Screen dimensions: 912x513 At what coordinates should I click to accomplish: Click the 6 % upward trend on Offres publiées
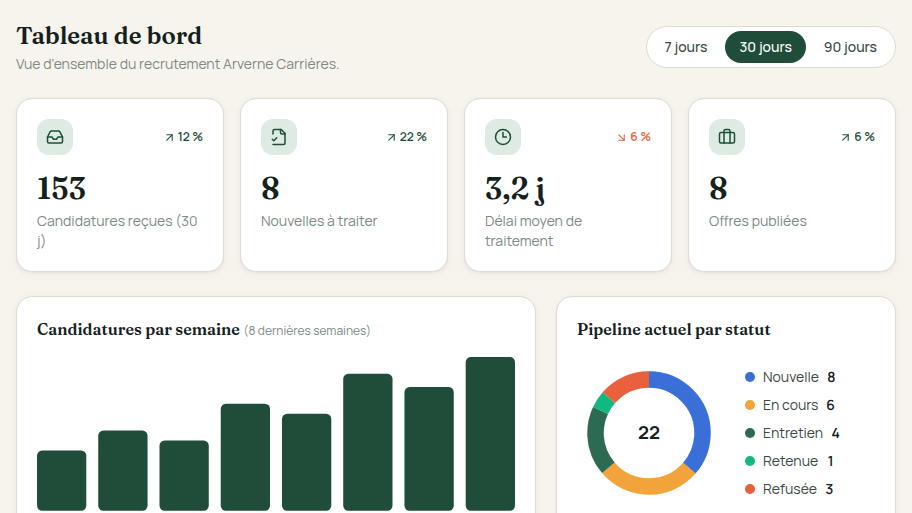(857, 137)
